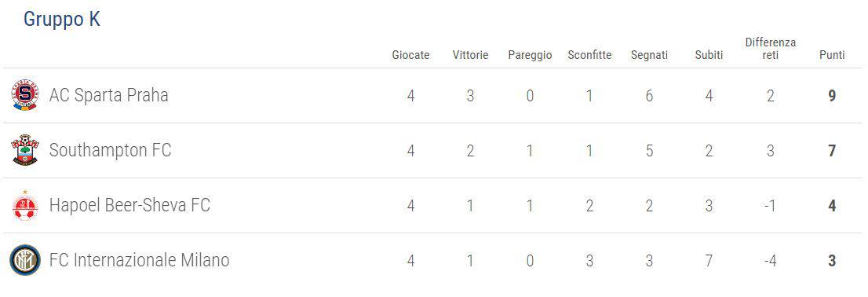Click the Southampton FC club crest
This screenshot has width=868, height=297.
pyautogui.click(x=25, y=149)
